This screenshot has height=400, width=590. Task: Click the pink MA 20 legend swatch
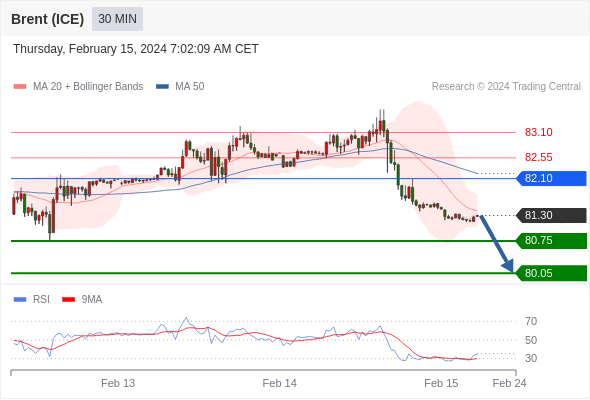click(20, 87)
